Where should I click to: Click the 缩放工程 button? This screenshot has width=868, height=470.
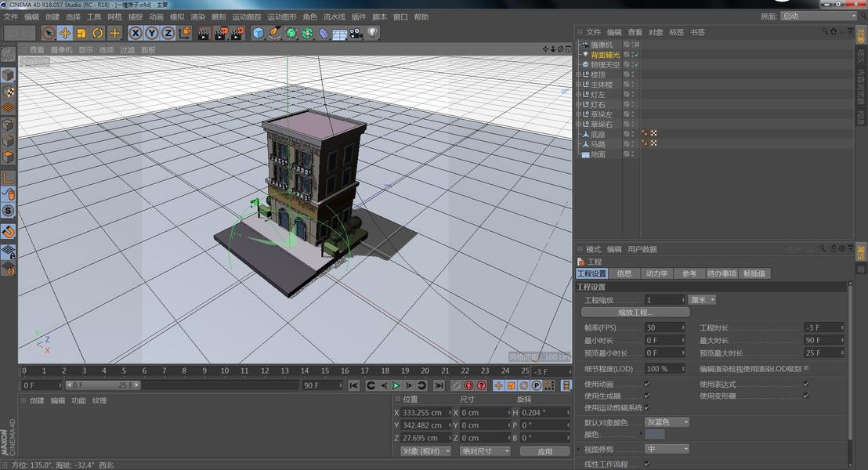coord(635,313)
